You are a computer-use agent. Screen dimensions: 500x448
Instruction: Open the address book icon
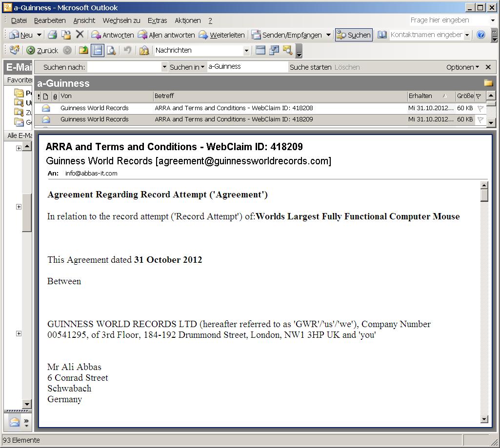coord(382,35)
